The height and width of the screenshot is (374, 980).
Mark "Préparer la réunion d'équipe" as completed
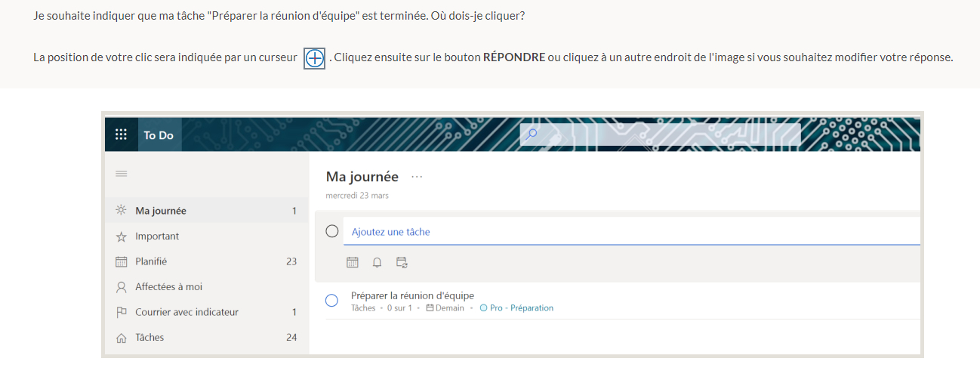[331, 301]
